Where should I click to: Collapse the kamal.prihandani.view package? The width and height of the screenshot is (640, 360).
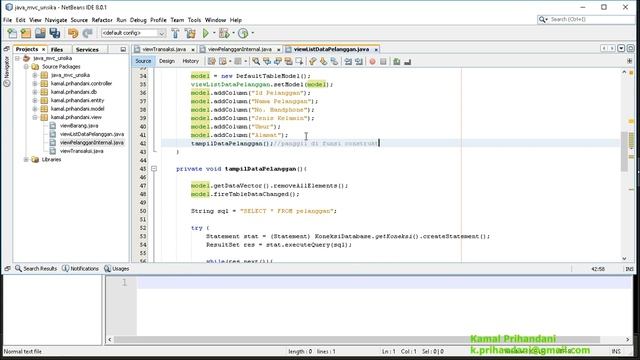click(35, 117)
